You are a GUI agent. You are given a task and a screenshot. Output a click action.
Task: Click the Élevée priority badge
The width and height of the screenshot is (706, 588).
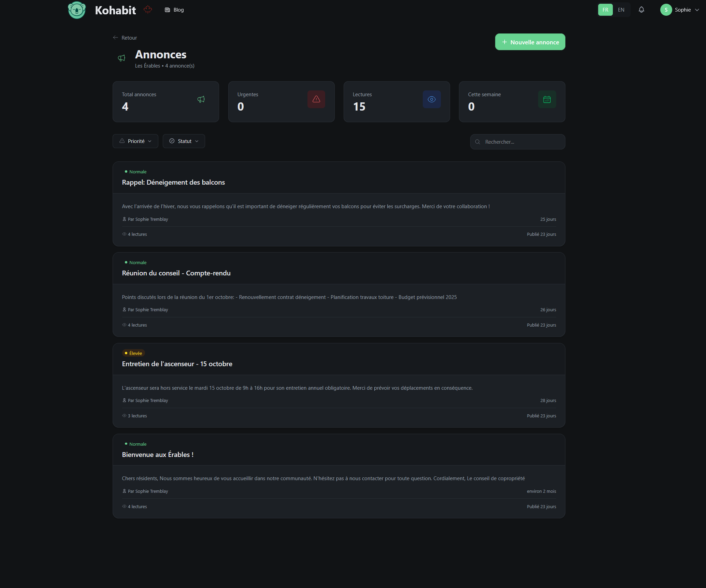[x=133, y=353]
